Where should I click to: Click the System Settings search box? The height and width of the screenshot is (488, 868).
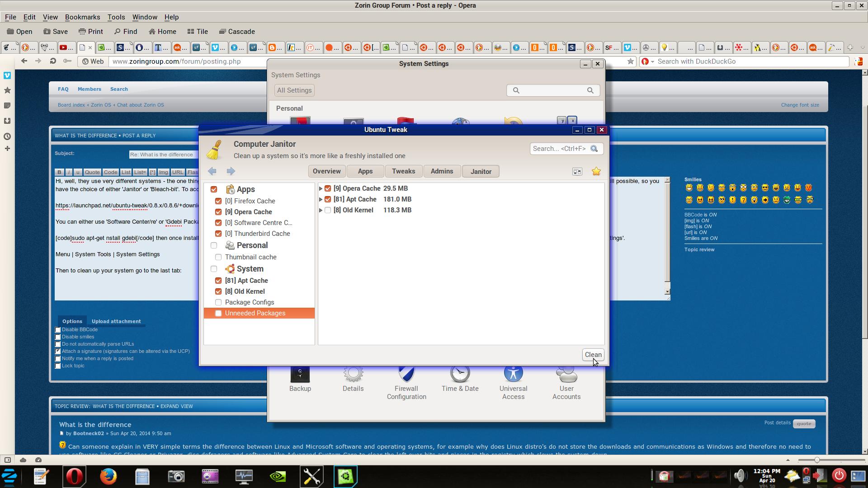pos(553,90)
